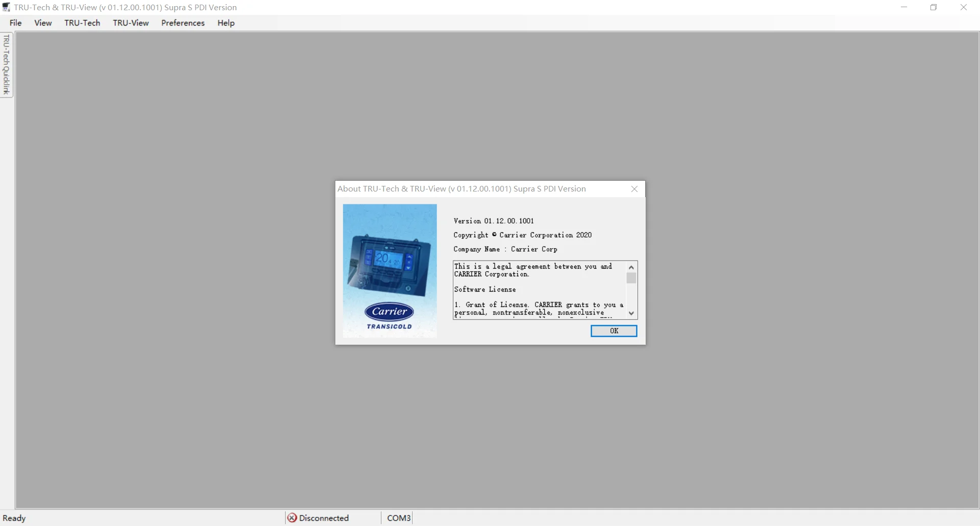
Task: Click the license text scroll-down arrow
Action: (x=631, y=314)
